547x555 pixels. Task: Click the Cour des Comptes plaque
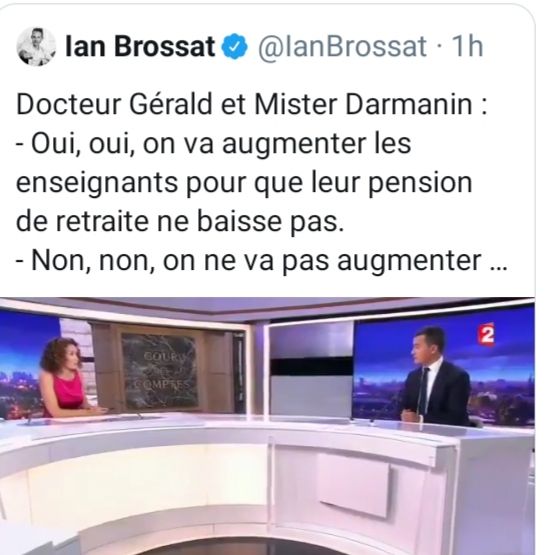(x=159, y=372)
